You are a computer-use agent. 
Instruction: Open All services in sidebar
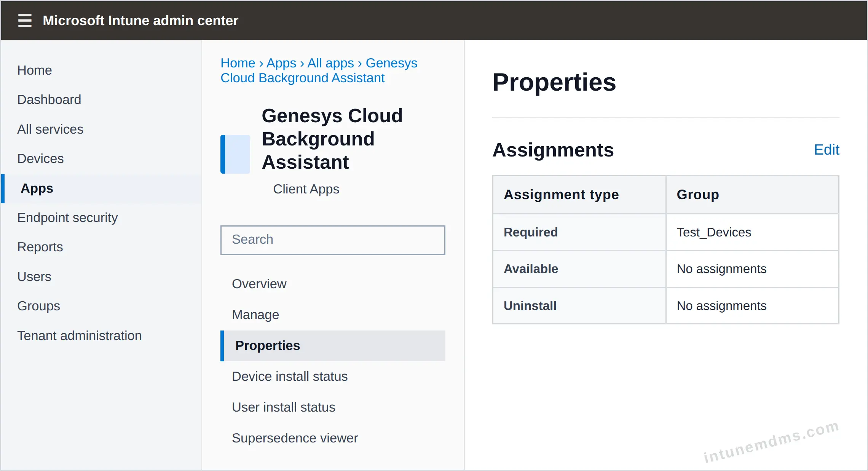(x=50, y=129)
